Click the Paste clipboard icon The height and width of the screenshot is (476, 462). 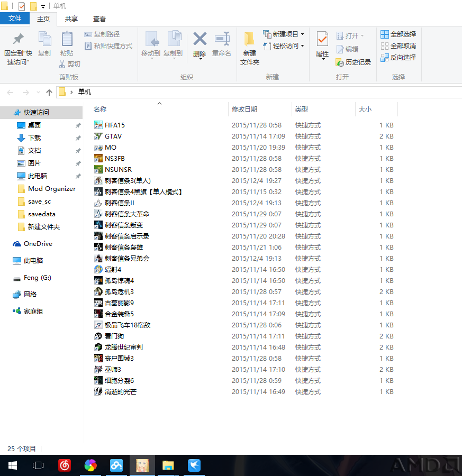click(67, 39)
